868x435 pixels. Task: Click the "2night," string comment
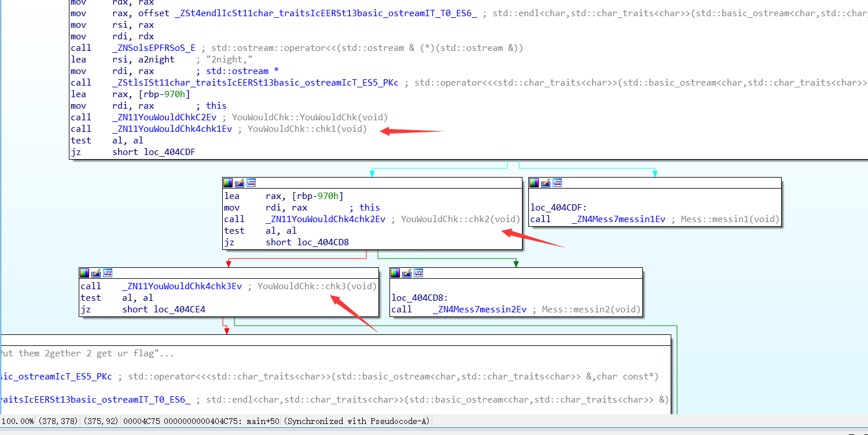click(230, 60)
